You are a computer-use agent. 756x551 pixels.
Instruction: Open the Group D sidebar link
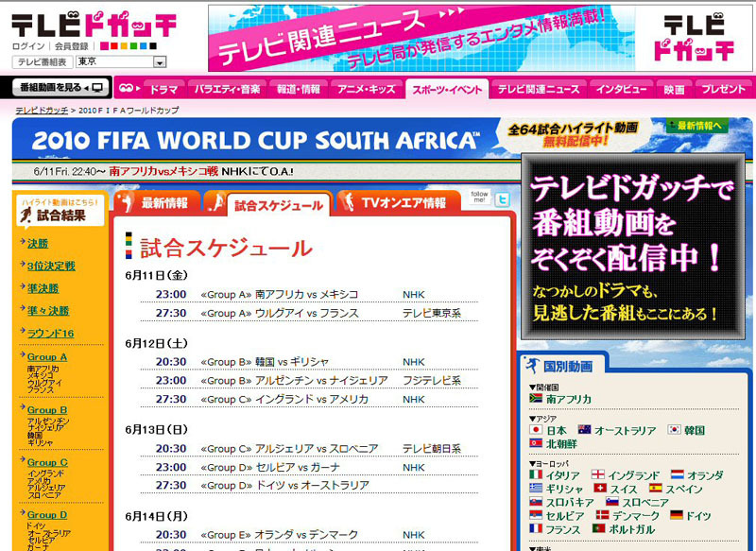(x=47, y=515)
